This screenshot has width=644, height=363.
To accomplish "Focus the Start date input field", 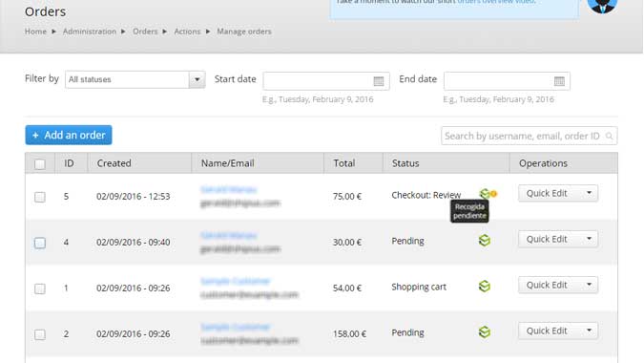I will [326, 81].
